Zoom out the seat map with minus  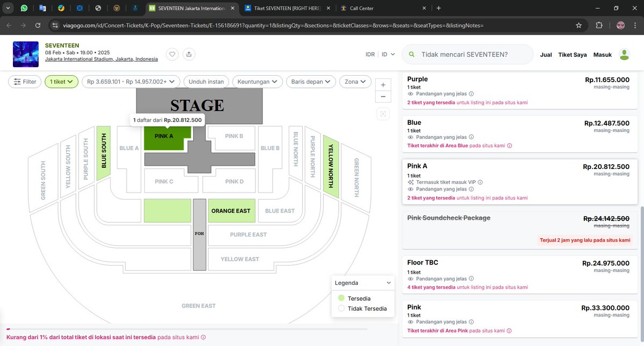tap(383, 97)
